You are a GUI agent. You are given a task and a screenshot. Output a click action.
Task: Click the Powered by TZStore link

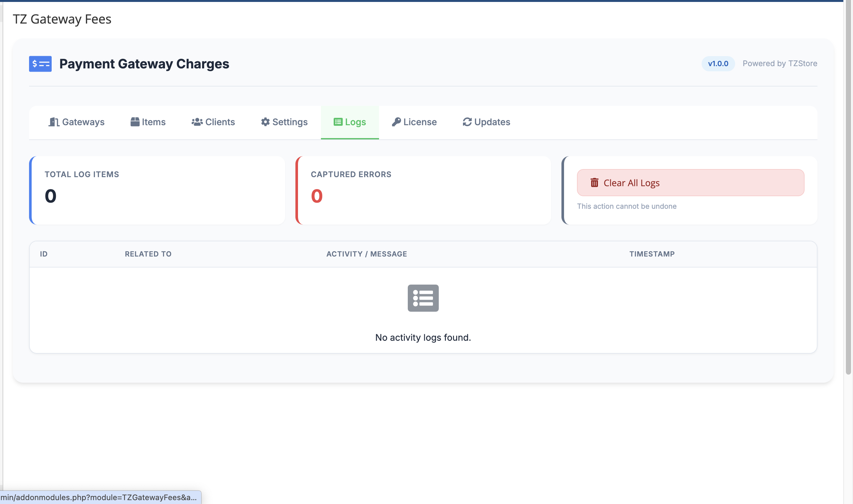click(780, 64)
